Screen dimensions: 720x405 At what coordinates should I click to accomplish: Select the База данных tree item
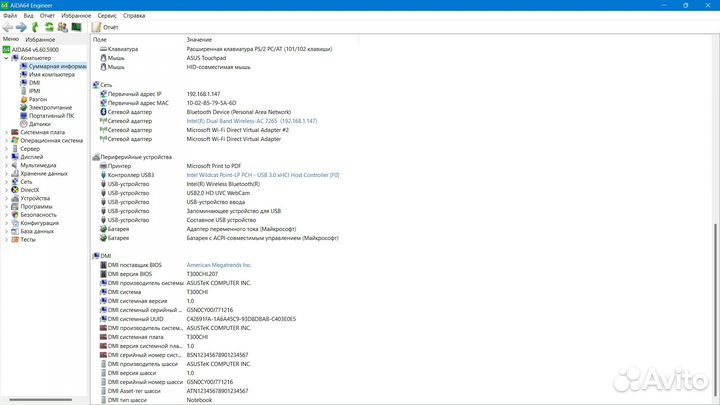[x=37, y=231]
